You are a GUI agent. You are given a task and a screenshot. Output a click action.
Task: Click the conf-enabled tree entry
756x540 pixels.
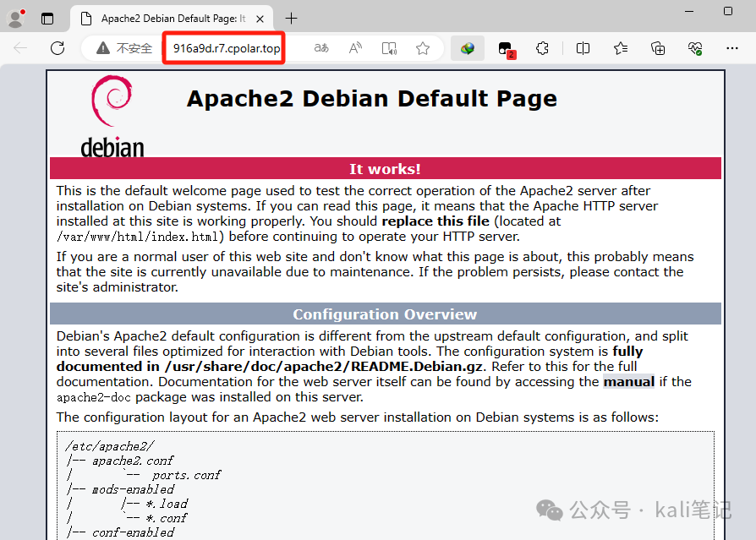pos(133,532)
